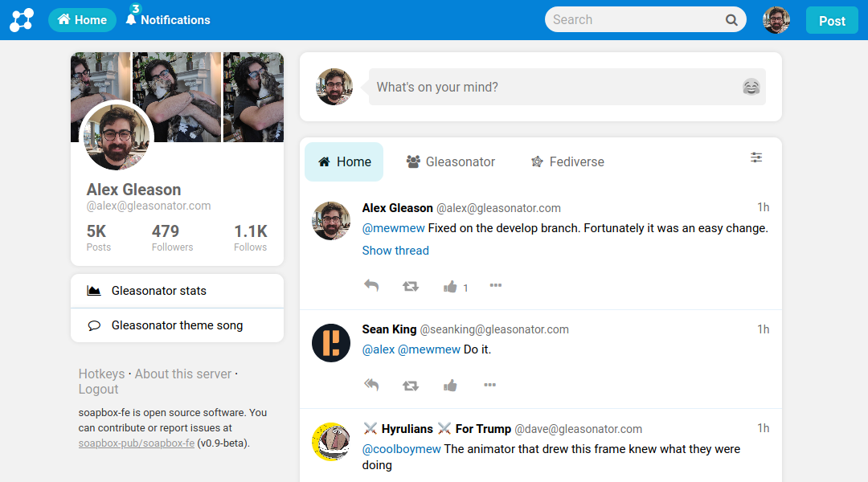
Task: Click the magnifier search icon
Action: tap(731, 20)
